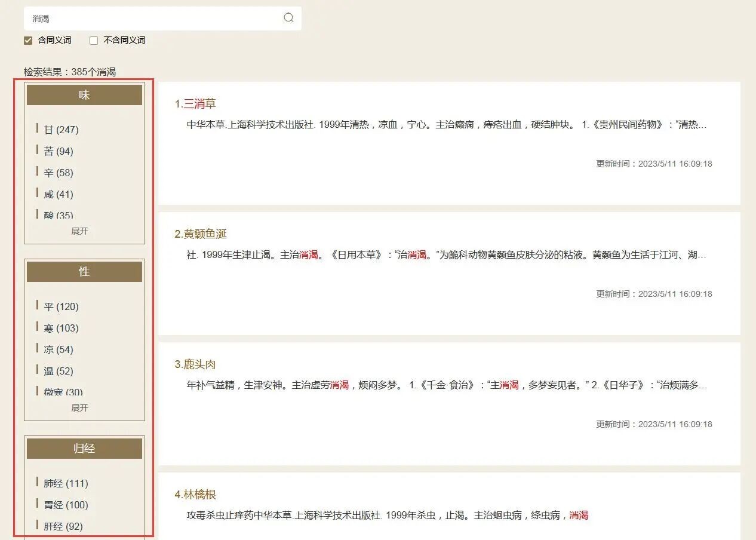This screenshot has height=540, width=756.
Task: Open the 三消草 result entry
Action: coord(199,104)
